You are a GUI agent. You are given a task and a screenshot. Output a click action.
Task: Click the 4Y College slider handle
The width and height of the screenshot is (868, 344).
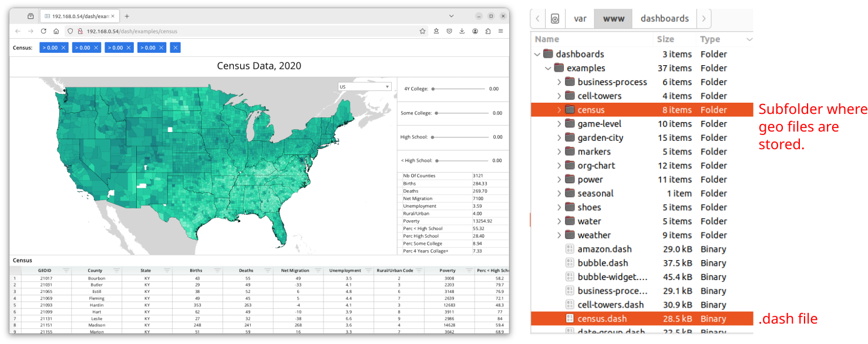tap(433, 89)
